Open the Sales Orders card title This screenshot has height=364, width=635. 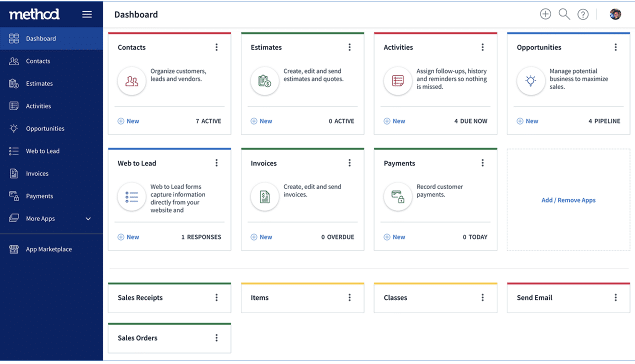point(137,338)
